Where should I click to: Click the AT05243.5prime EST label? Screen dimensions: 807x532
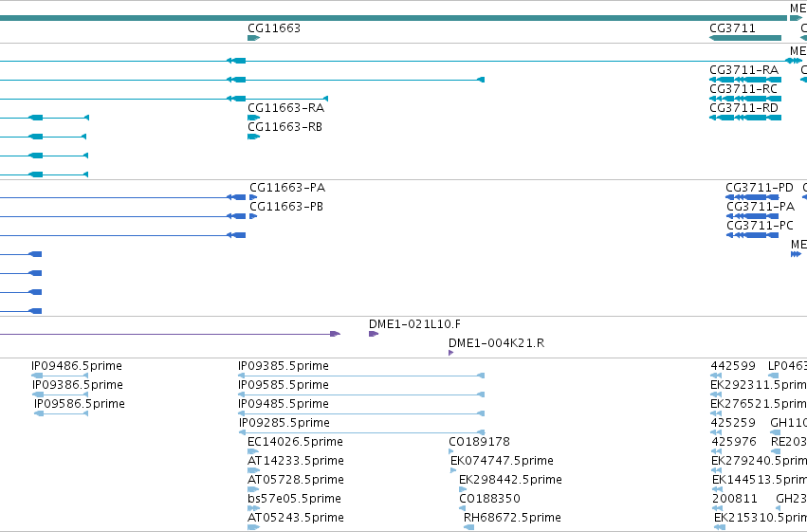(x=296, y=518)
